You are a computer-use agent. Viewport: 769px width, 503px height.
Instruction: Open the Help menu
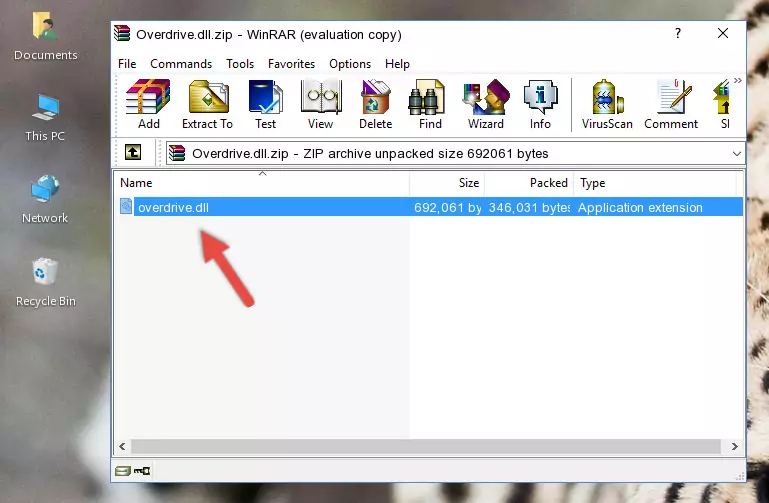click(397, 64)
